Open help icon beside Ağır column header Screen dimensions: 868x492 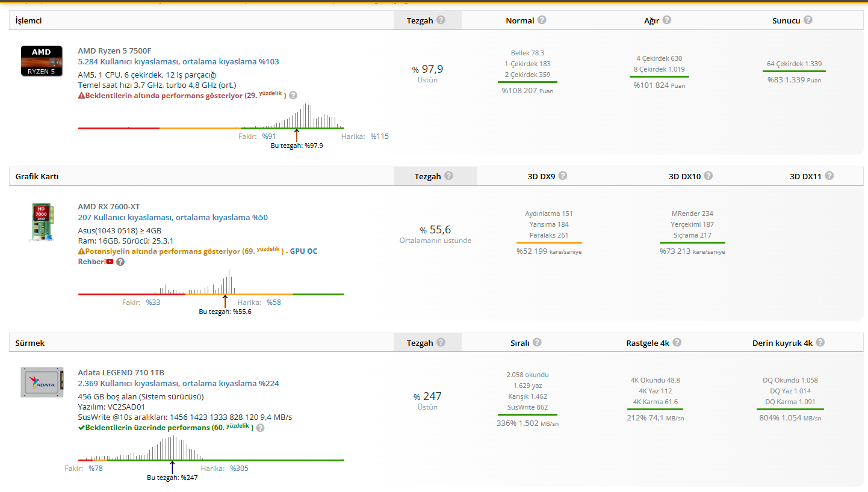667,20
